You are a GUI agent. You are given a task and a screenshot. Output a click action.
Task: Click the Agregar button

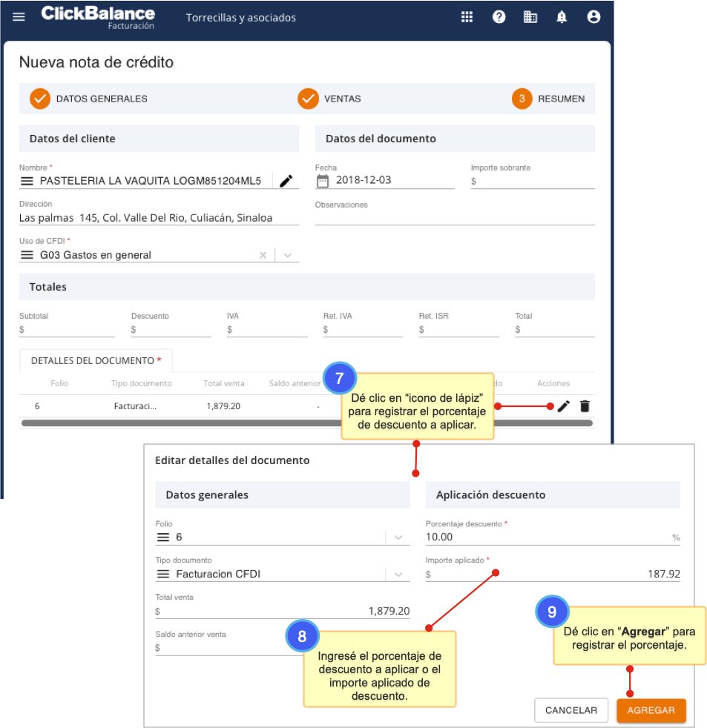pyautogui.click(x=651, y=710)
